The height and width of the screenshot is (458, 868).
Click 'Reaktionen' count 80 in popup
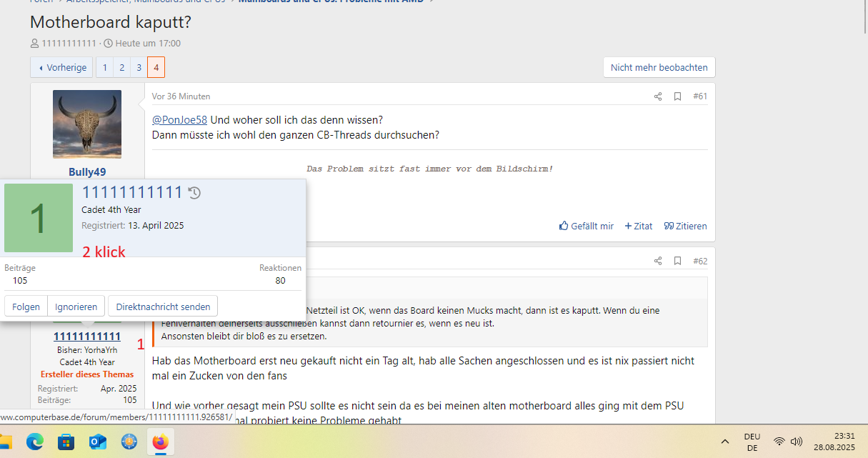280,280
